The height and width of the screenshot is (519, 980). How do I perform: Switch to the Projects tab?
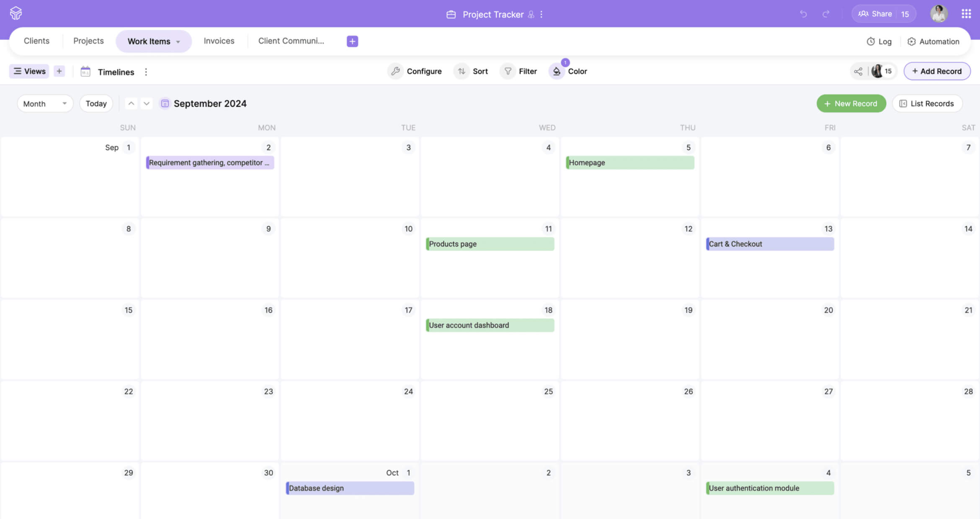(x=88, y=41)
